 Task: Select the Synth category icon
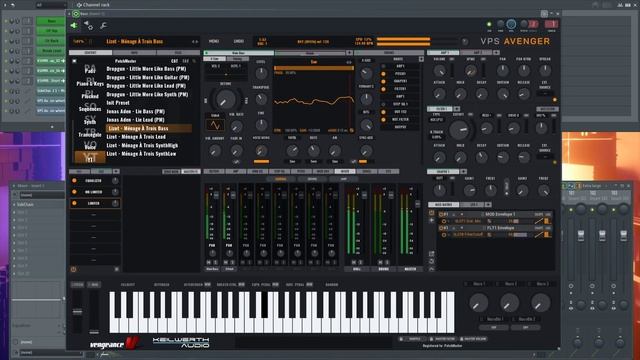coord(90,120)
